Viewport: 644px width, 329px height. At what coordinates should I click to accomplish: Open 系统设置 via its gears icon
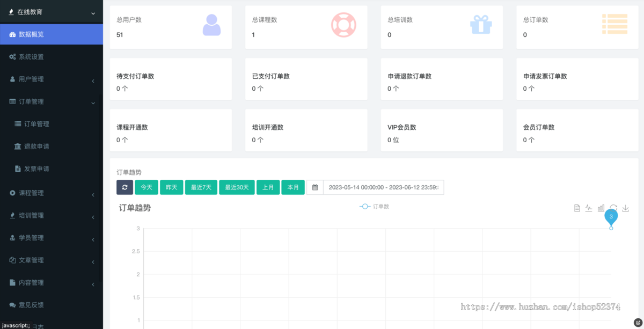(x=12, y=57)
